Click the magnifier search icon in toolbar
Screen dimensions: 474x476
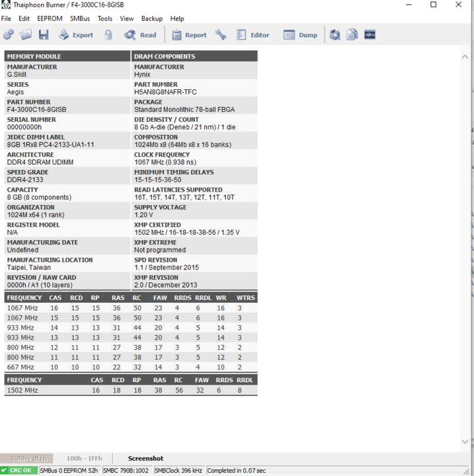(x=335, y=35)
